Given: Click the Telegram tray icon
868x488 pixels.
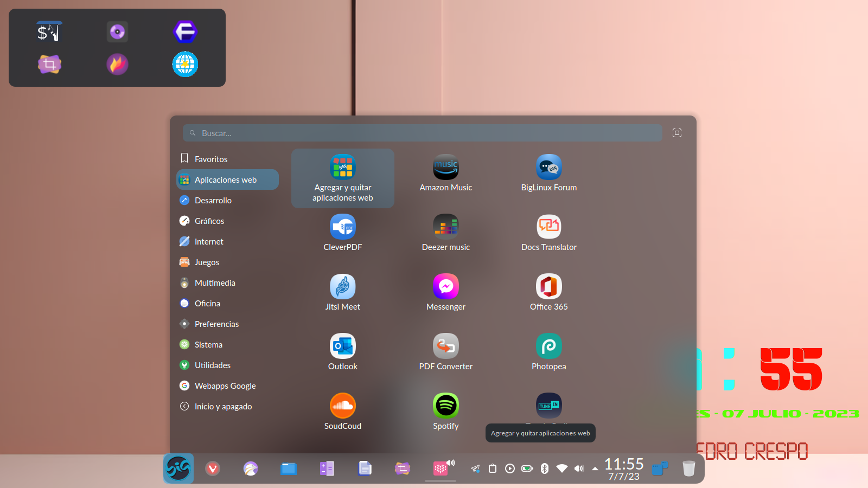Looking at the screenshot, I should 475,468.
